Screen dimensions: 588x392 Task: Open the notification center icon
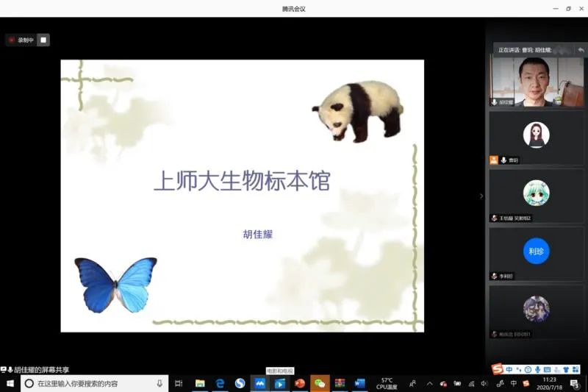click(576, 383)
